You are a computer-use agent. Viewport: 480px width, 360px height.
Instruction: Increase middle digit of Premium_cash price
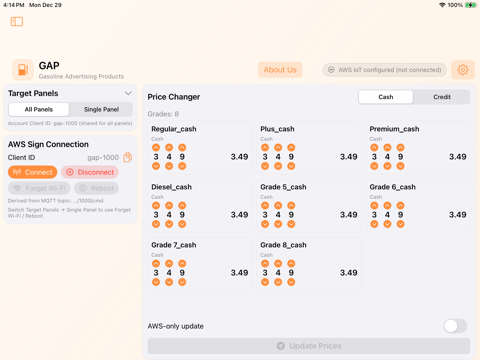pos(387,147)
